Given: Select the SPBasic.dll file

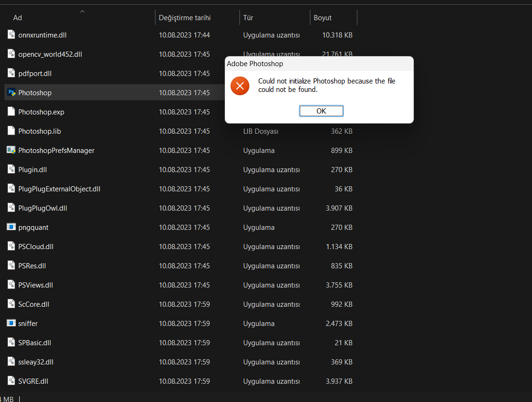Looking at the screenshot, I should click(34, 342).
